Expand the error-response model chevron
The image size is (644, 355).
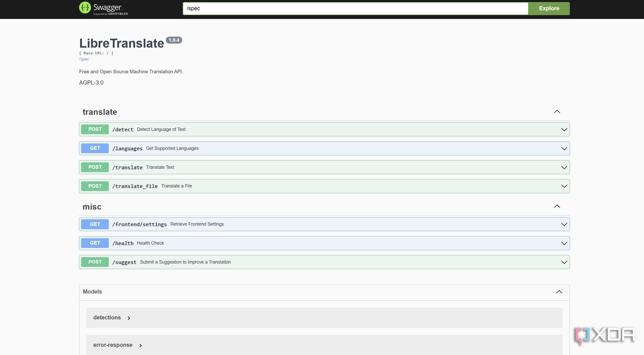(x=140, y=346)
